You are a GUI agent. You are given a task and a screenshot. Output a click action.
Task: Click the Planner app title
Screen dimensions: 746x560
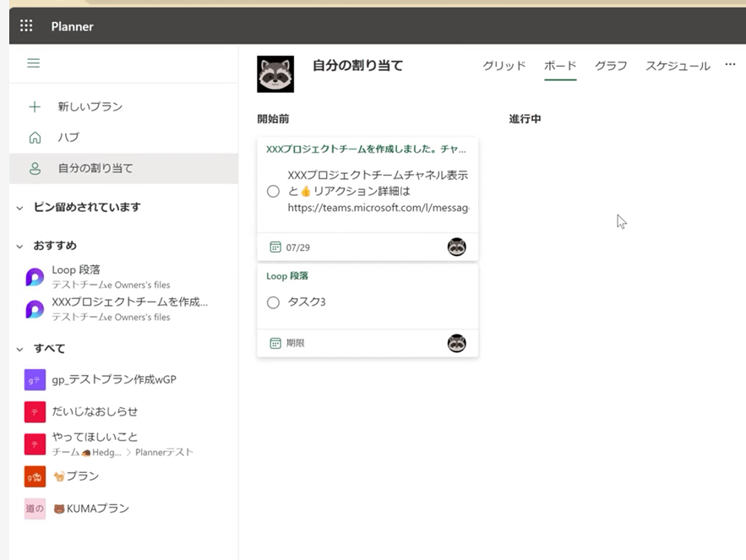(x=73, y=27)
